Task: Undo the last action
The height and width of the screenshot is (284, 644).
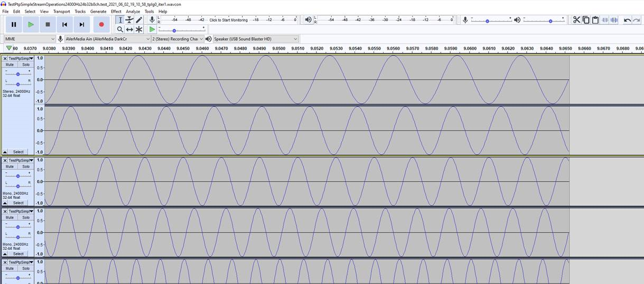Action: (627, 20)
